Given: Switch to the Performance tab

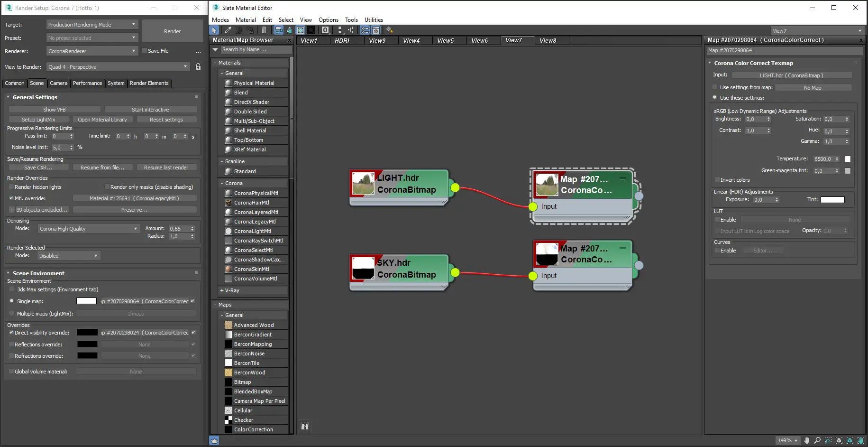Looking at the screenshot, I should [x=87, y=83].
